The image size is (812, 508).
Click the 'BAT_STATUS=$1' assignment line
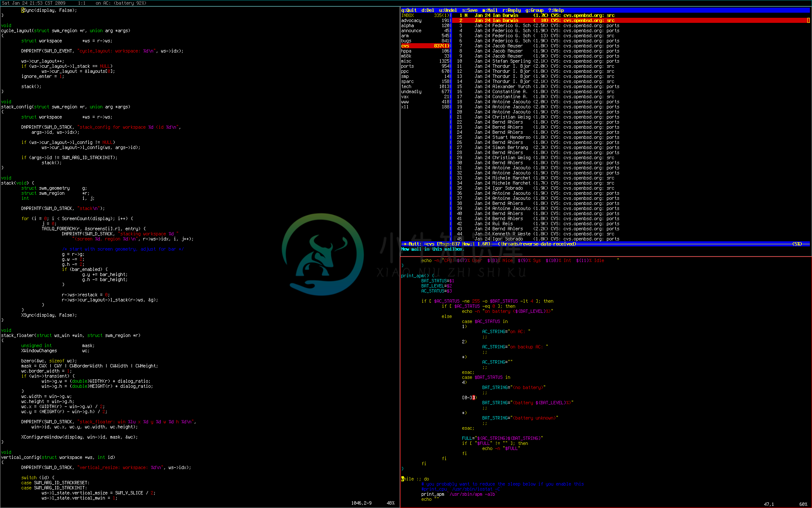click(438, 281)
